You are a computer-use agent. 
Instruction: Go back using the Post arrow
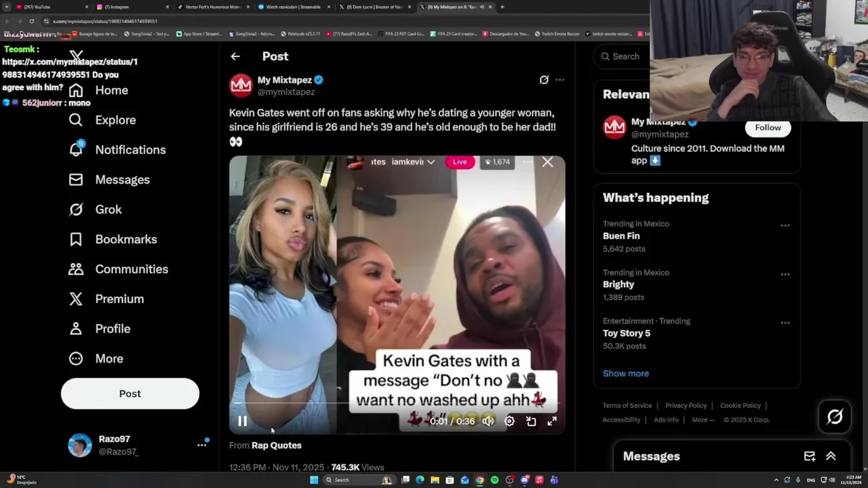click(x=235, y=56)
